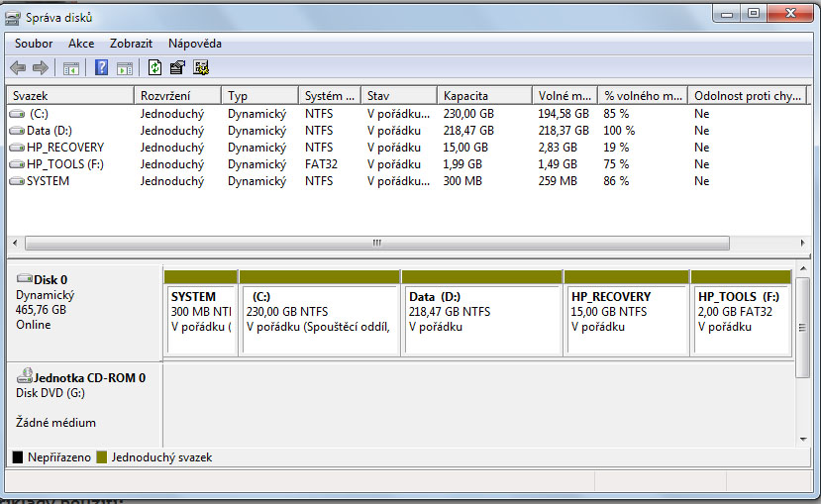821x504 pixels.
Task: Click the 465,76 GB Disk 0 size text
Action: (41, 309)
